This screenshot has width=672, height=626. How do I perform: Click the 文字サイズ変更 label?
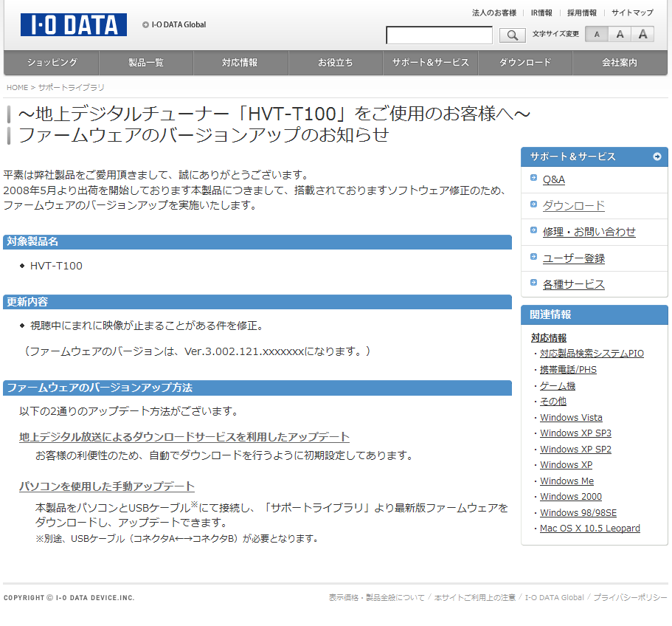coord(555,34)
